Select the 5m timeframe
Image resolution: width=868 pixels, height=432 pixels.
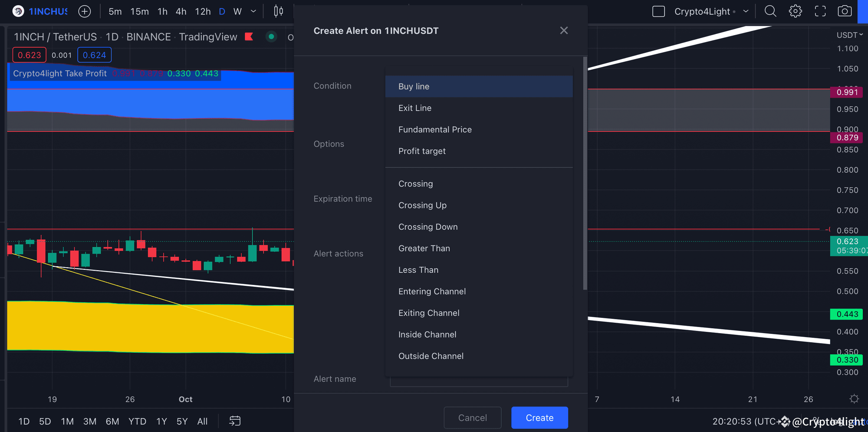[x=115, y=12]
